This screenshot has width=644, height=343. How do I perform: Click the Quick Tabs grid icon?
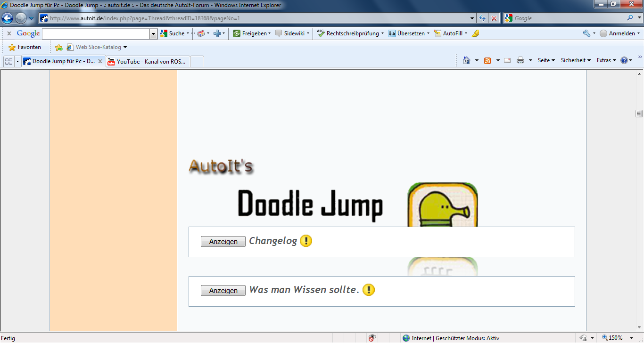coord(8,61)
